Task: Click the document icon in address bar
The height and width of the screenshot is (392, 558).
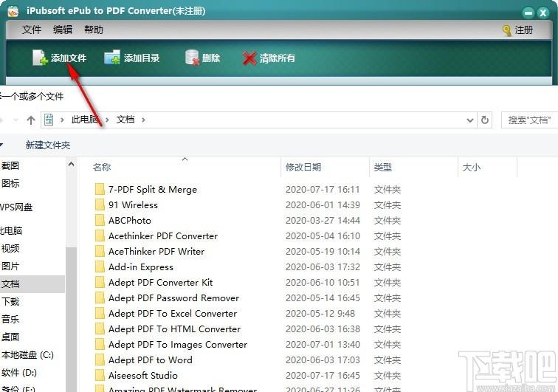Action: (x=49, y=120)
